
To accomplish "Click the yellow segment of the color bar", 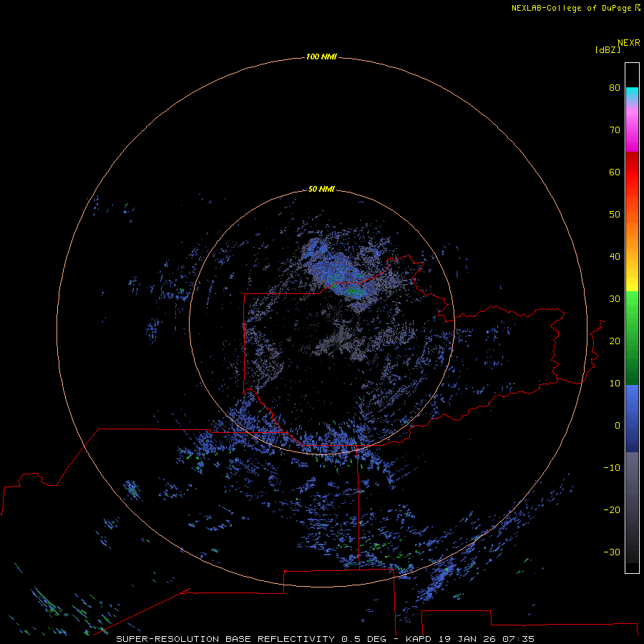I will 632,282.
